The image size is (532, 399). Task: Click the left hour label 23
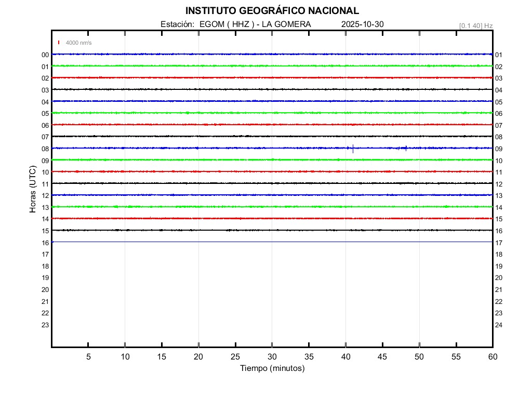(x=45, y=325)
